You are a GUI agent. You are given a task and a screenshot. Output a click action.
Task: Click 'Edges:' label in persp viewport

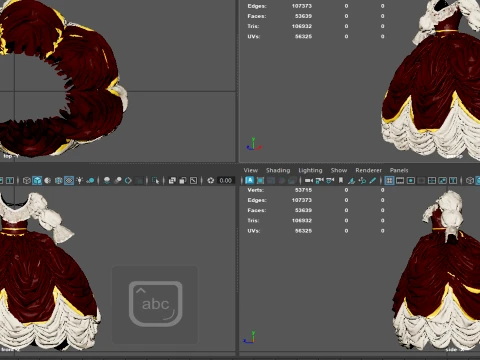[257, 6]
